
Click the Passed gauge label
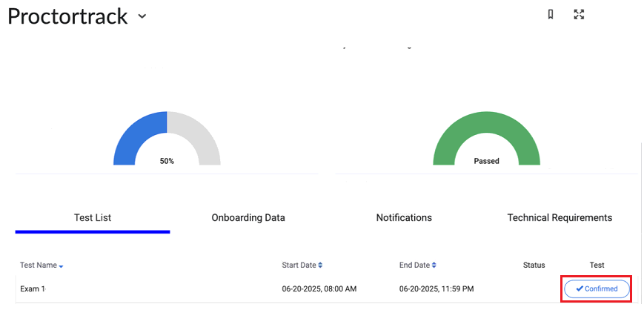click(x=487, y=161)
